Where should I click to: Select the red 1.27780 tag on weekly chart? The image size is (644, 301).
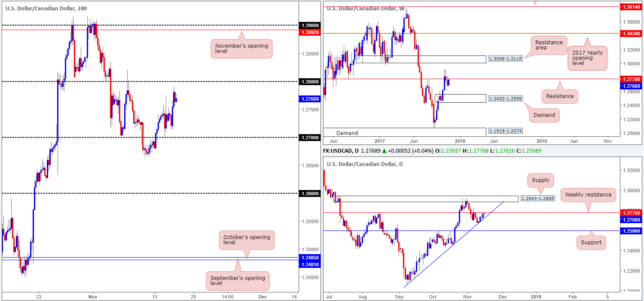point(632,79)
